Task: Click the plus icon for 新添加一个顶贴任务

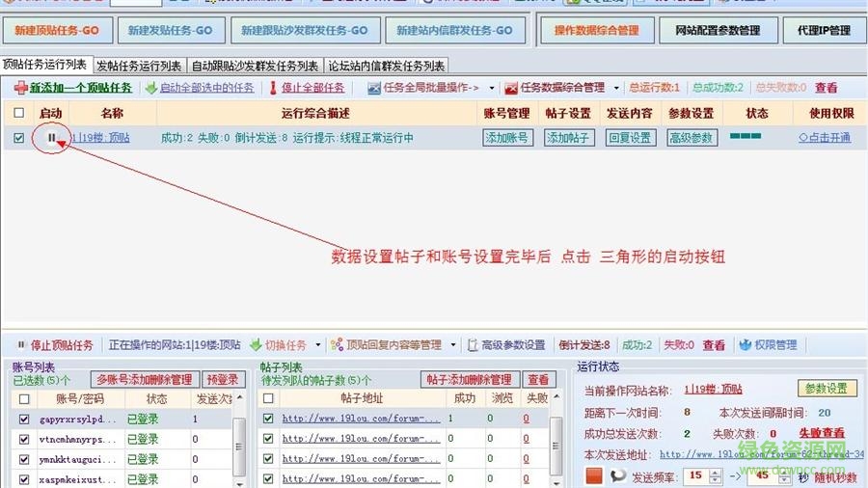Action: pos(20,88)
